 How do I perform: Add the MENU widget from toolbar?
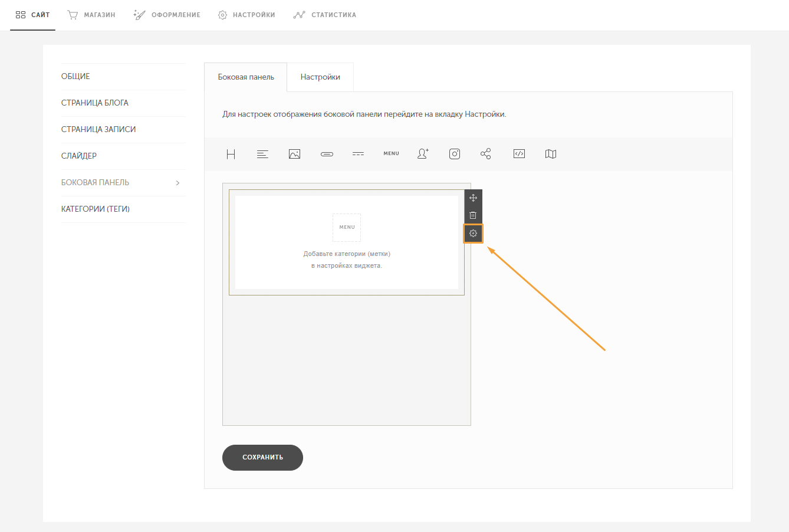click(391, 154)
